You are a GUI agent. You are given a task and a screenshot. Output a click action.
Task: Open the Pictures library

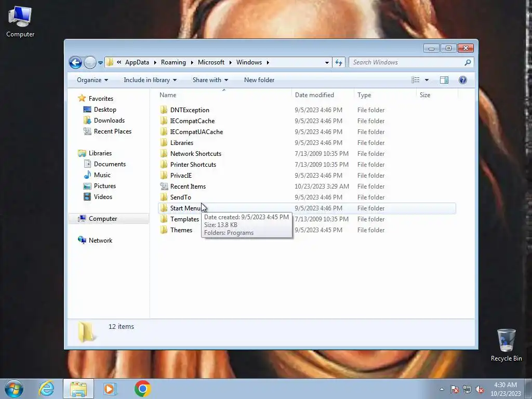[x=104, y=186]
